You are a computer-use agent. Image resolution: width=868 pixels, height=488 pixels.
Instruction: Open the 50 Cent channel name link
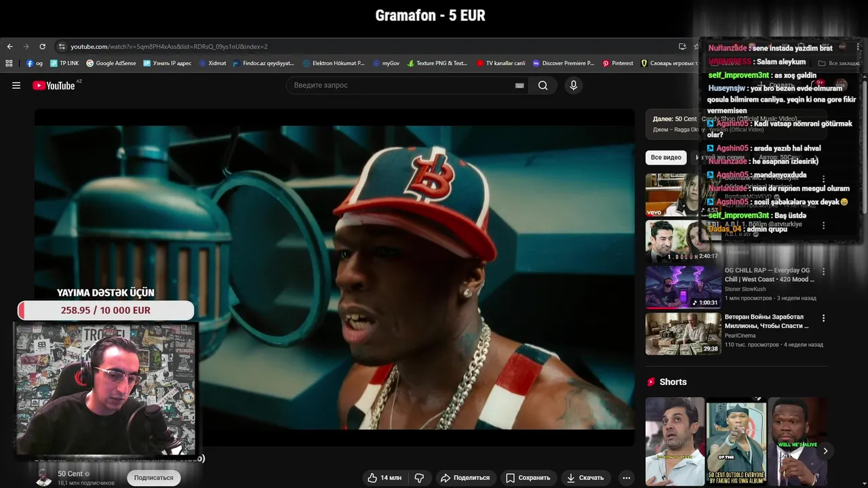(70, 474)
